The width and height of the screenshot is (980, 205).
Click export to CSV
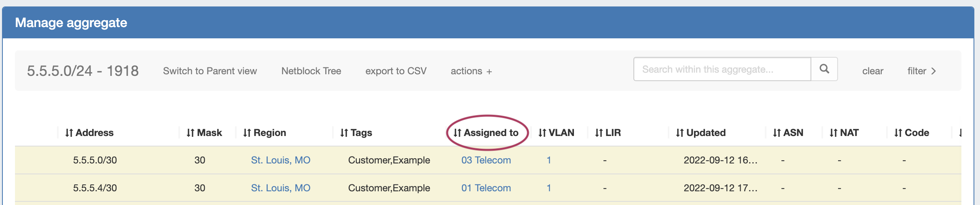(396, 71)
